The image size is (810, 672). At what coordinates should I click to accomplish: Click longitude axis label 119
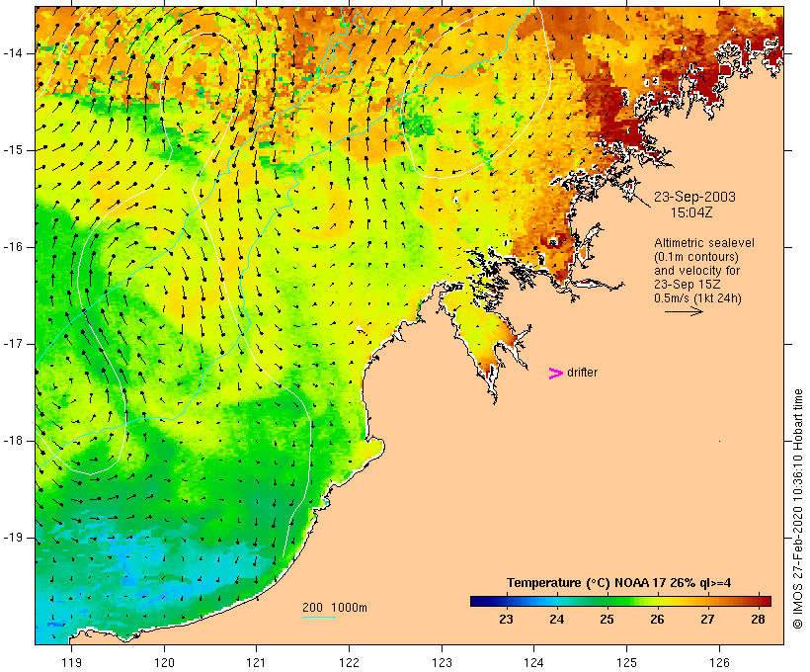71,662
